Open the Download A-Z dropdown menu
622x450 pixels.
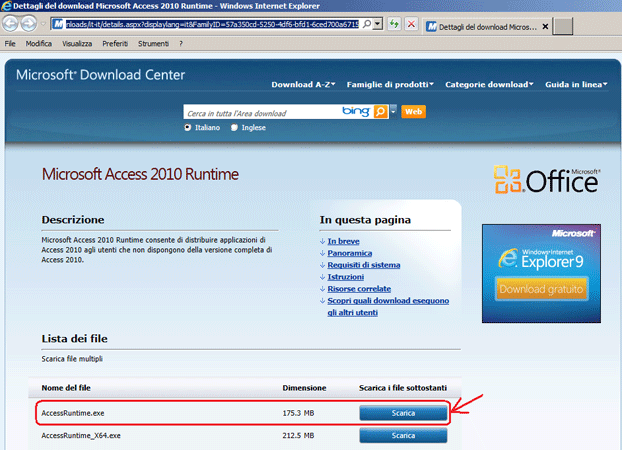[303, 85]
